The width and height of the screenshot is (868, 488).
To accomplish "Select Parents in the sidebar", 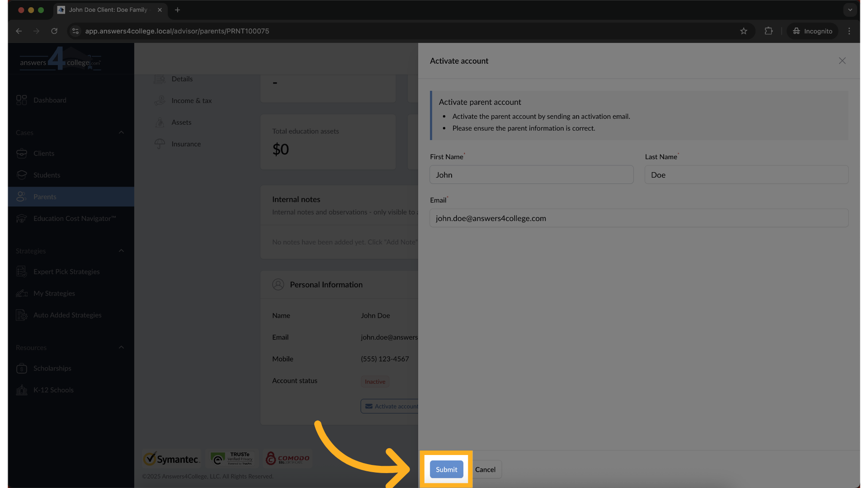I will coord(45,197).
